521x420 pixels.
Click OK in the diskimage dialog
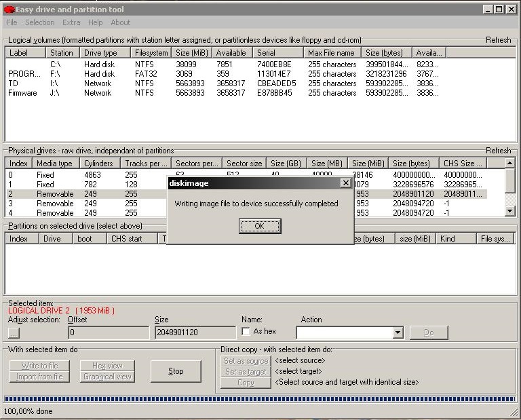pyautogui.click(x=259, y=226)
